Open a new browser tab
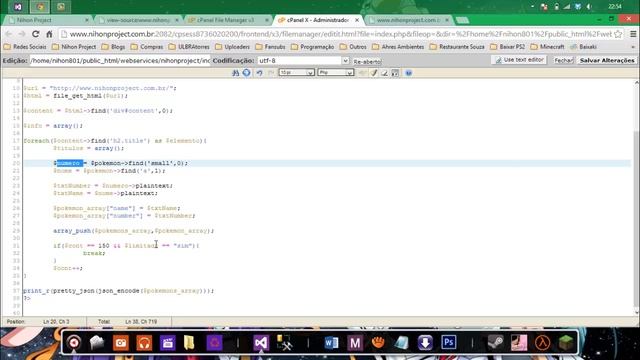640x360 pixels. coord(462,20)
